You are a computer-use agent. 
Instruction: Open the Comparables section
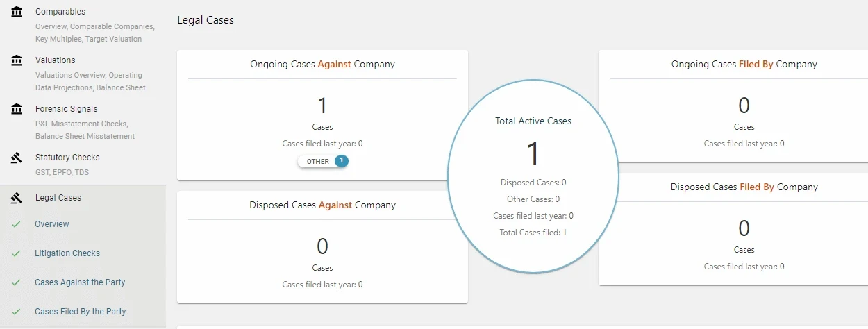(60, 12)
